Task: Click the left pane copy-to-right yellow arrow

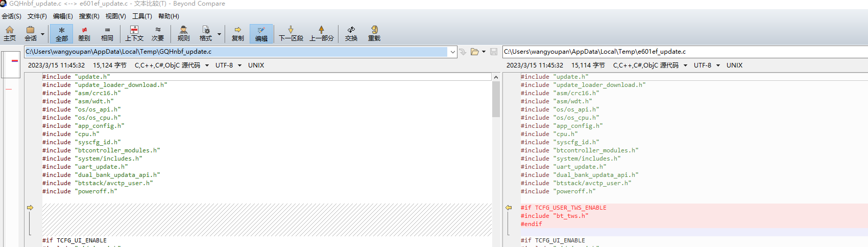Action: point(30,208)
